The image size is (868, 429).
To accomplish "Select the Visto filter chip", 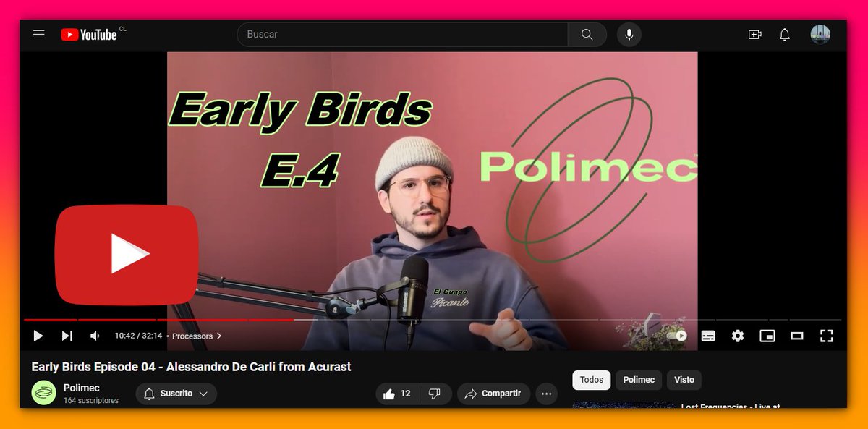I will tap(684, 380).
